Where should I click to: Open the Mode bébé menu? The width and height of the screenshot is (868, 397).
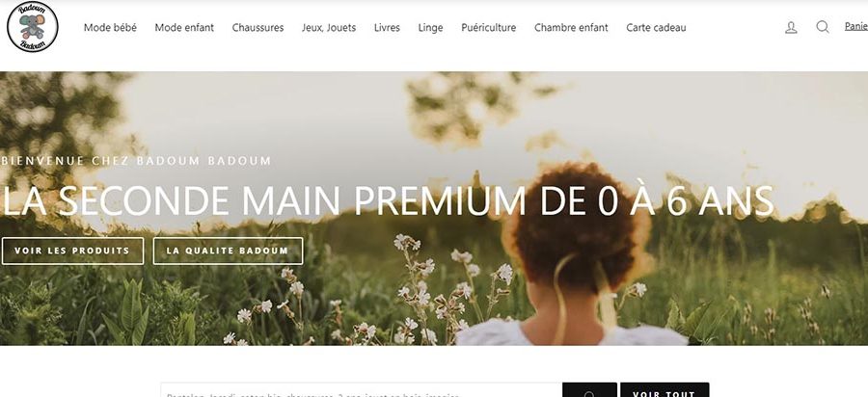[x=110, y=28]
